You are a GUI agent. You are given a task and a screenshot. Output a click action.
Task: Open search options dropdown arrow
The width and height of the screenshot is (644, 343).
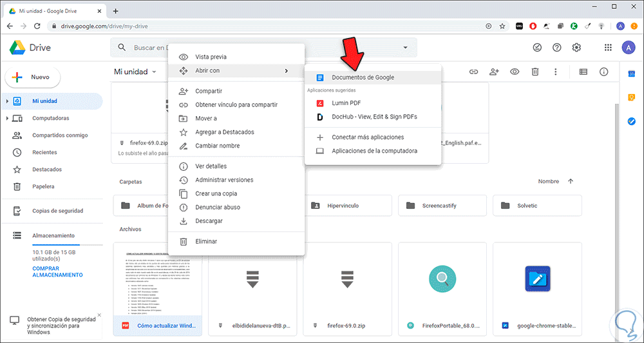click(x=405, y=48)
